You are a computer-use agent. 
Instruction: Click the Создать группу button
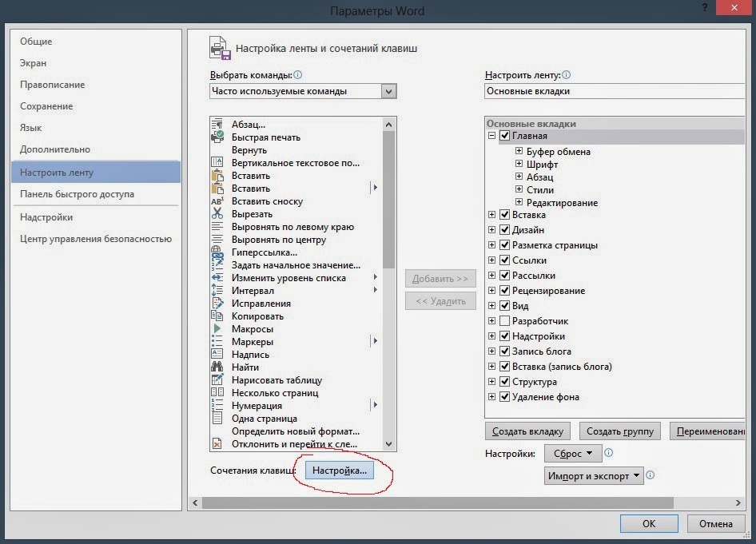pos(620,431)
